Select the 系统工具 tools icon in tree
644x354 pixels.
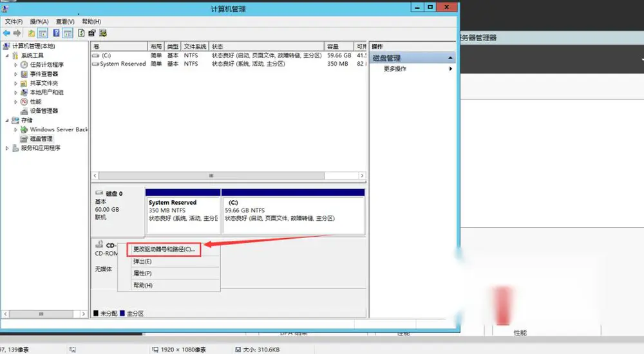point(15,55)
